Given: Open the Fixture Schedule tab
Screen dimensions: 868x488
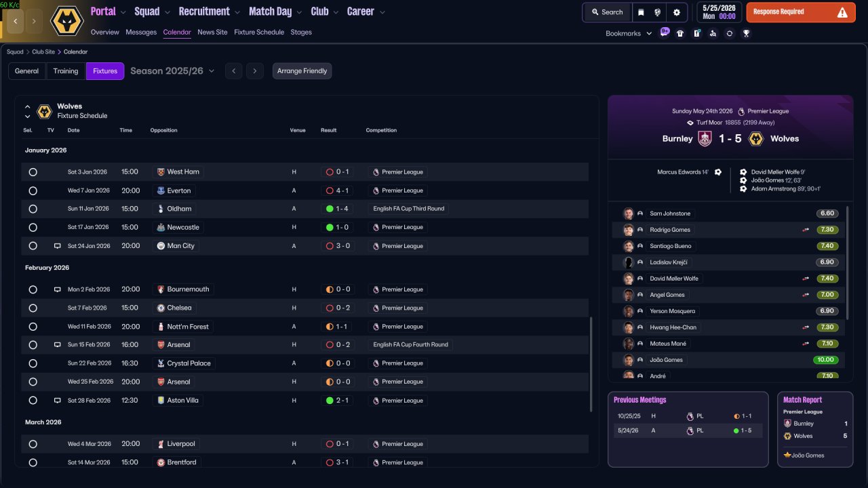Looking at the screenshot, I should 259,32.
